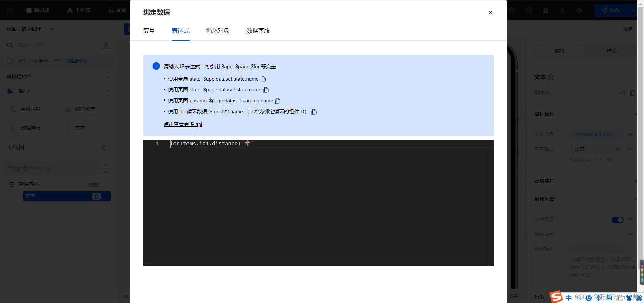Copy the global state expression snippet
This screenshot has width=644, height=303.
(x=263, y=79)
